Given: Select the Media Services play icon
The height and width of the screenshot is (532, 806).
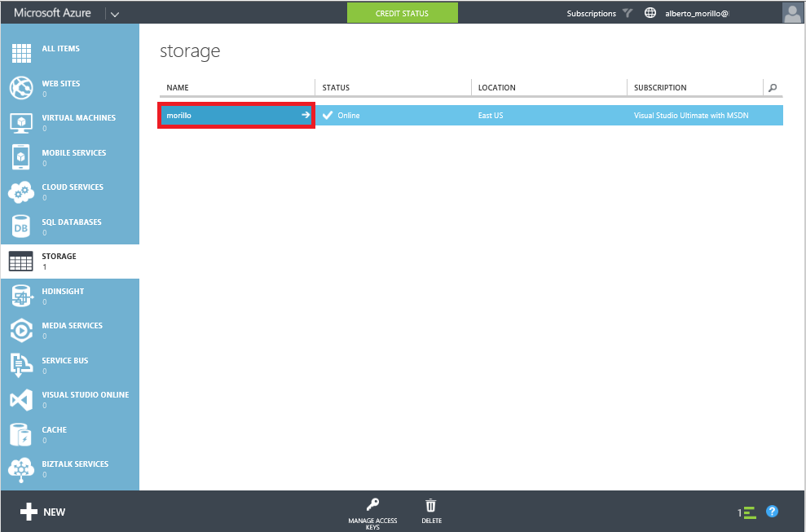Looking at the screenshot, I should click(x=21, y=331).
